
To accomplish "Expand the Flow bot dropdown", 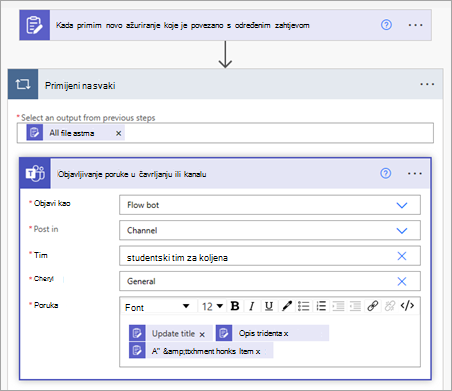I will tap(402, 205).
